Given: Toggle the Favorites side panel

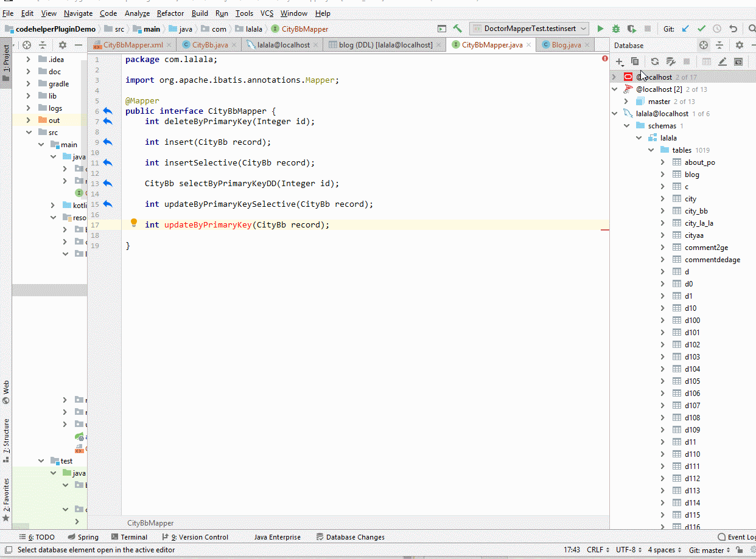Looking at the screenshot, I should point(6,500).
